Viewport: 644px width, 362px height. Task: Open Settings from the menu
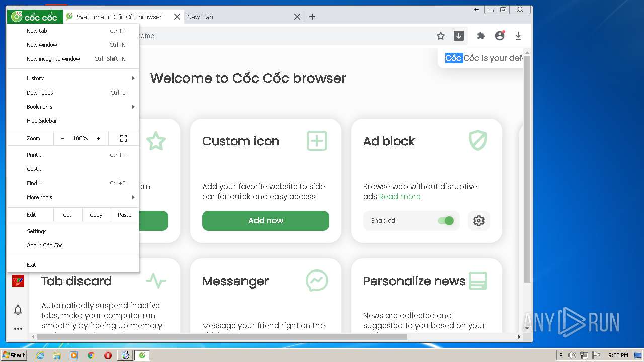click(x=73, y=231)
